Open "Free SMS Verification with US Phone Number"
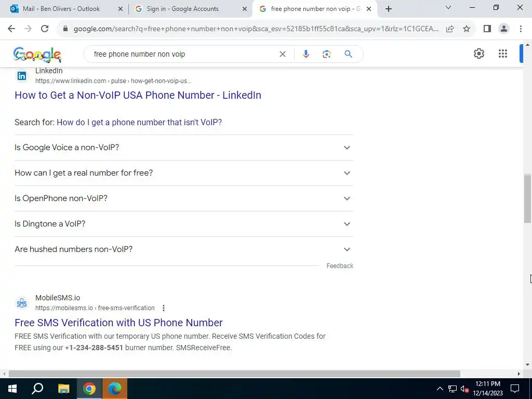532x399 pixels. [118, 323]
